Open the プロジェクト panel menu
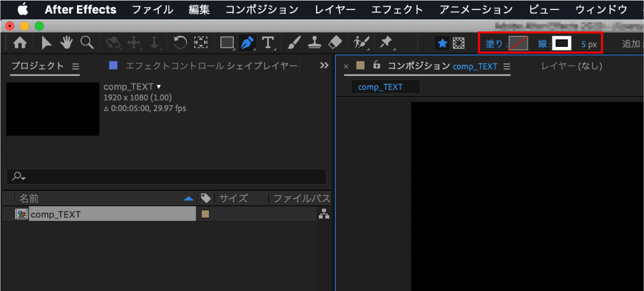Image resolution: width=644 pixels, height=291 pixels. (x=76, y=66)
